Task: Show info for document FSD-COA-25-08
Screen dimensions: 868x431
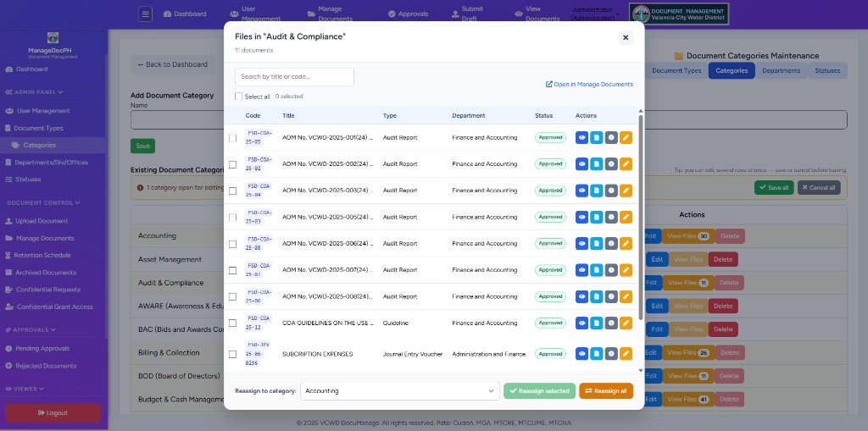Action: click(611, 243)
